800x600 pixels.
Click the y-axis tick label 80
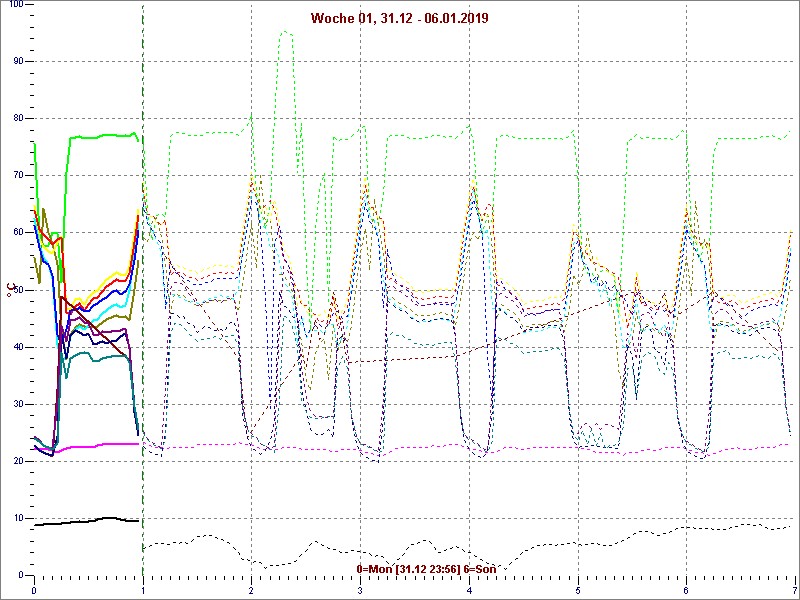point(18,119)
